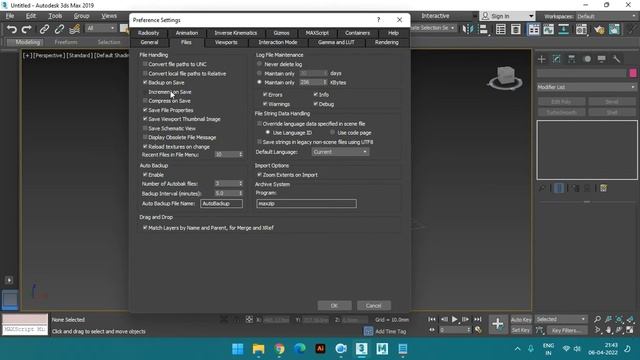Image resolution: width=640 pixels, height=360 pixels.
Task: Switch to the Modify panel icon
Action: click(x=557, y=59)
